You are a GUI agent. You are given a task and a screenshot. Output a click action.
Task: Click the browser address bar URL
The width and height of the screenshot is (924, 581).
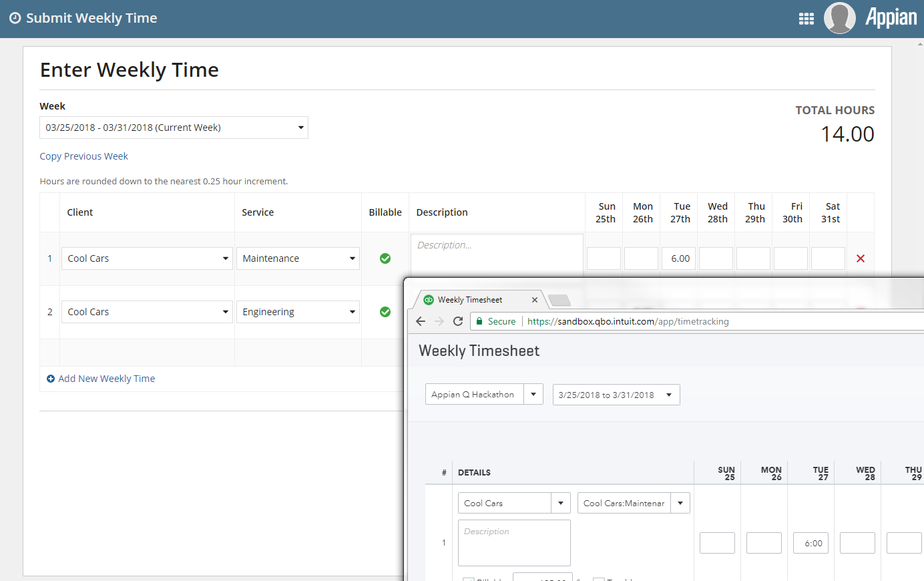[x=628, y=321]
